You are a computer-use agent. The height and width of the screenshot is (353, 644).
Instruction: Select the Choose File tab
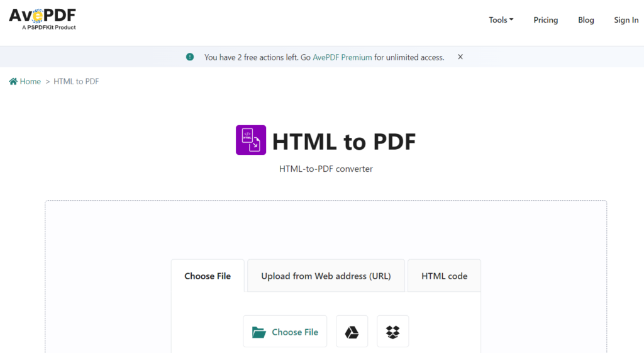click(208, 276)
